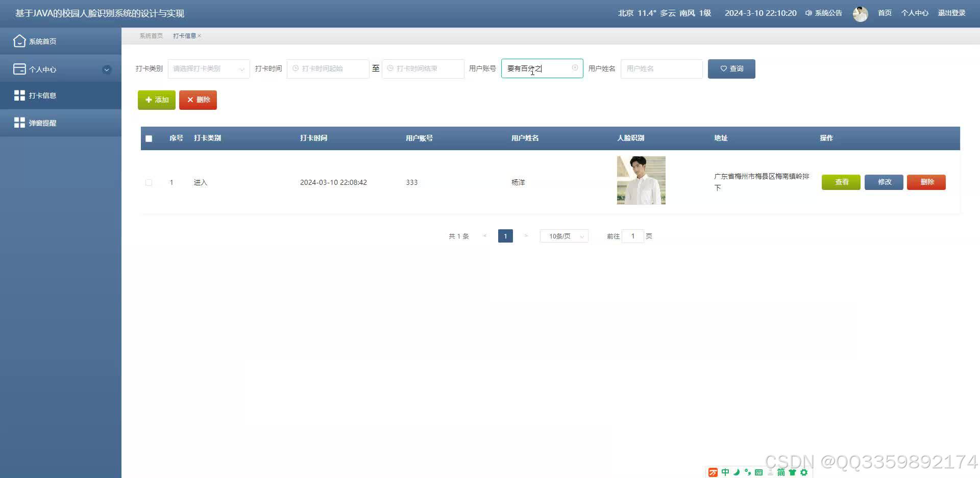The height and width of the screenshot is (478, 980).
Task: Click the 简 simplified Chinese icon
Action: pos(781,472)
